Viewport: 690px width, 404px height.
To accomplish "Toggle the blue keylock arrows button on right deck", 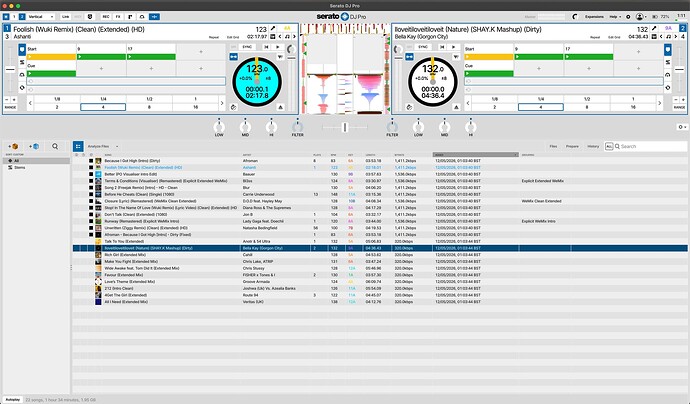I will tap(410, 57).
